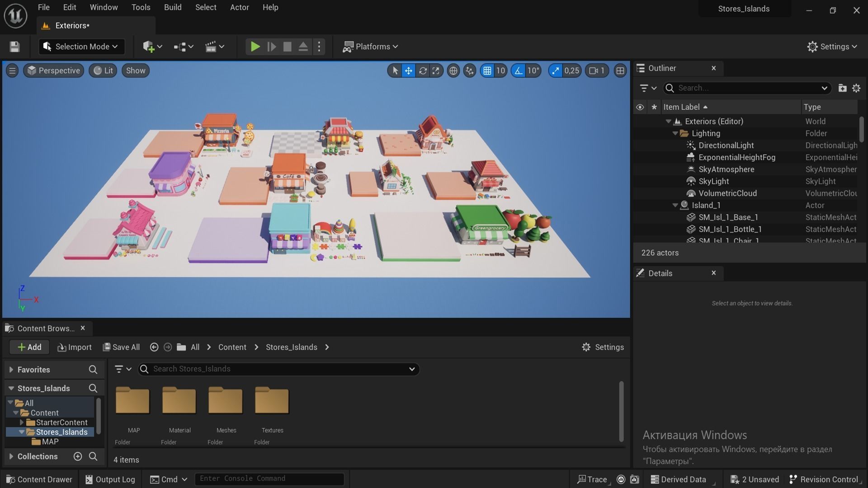Open the Perspective view mode menu

[x=53, y=70]
